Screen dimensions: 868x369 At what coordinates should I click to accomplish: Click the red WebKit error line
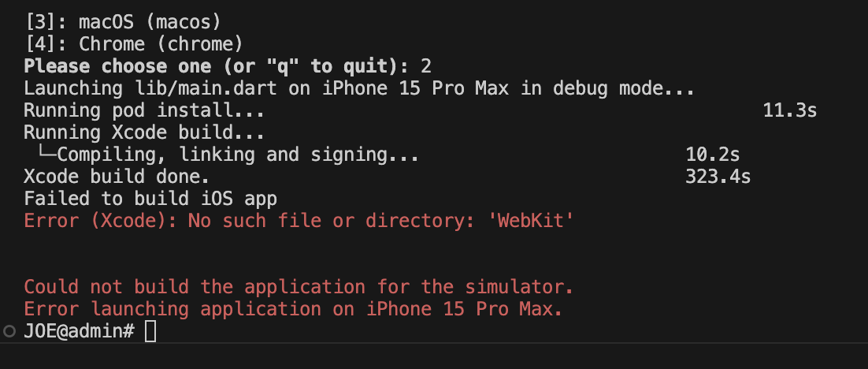299,221
